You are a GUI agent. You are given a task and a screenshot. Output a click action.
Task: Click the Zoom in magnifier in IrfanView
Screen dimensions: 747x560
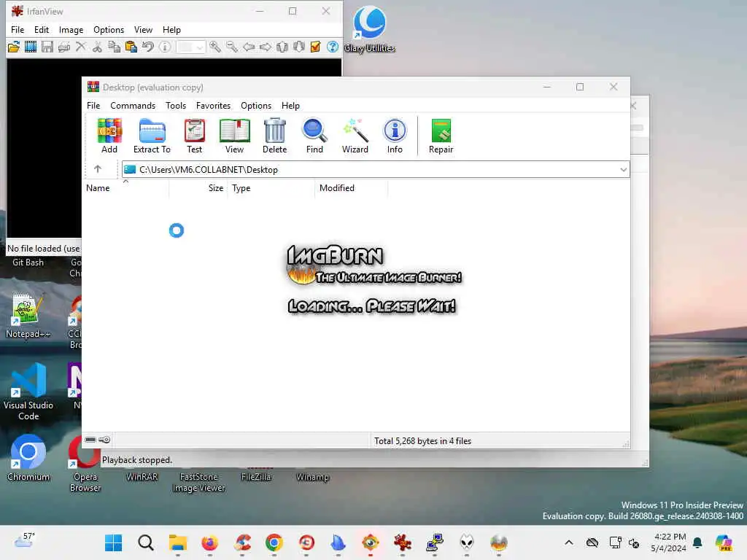point(215,47)
